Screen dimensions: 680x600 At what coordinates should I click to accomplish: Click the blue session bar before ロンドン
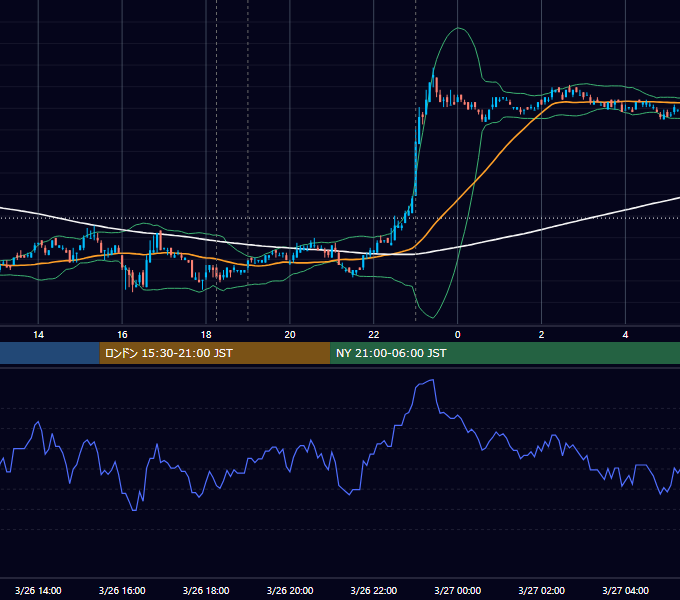50,353
